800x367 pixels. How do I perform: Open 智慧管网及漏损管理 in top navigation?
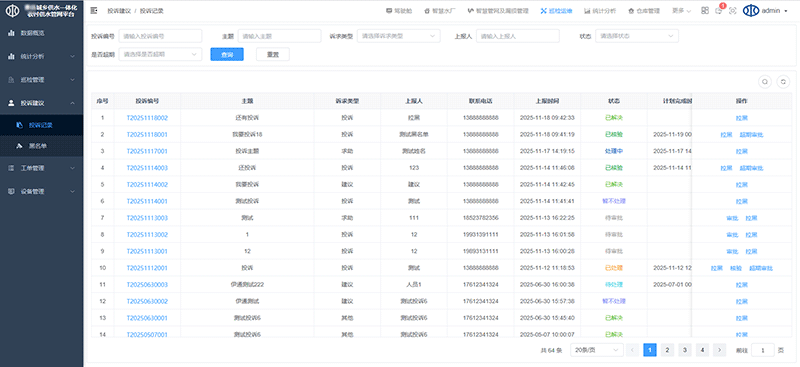tap(497, 11)
